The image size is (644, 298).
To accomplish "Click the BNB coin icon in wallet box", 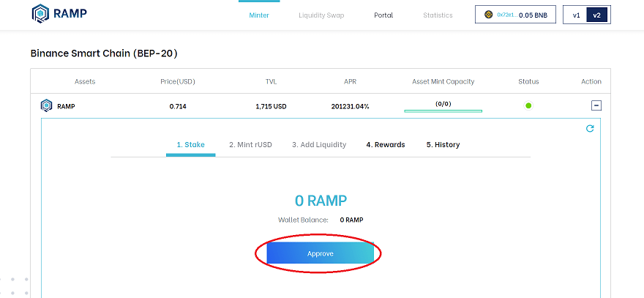I will pos(488,15).
